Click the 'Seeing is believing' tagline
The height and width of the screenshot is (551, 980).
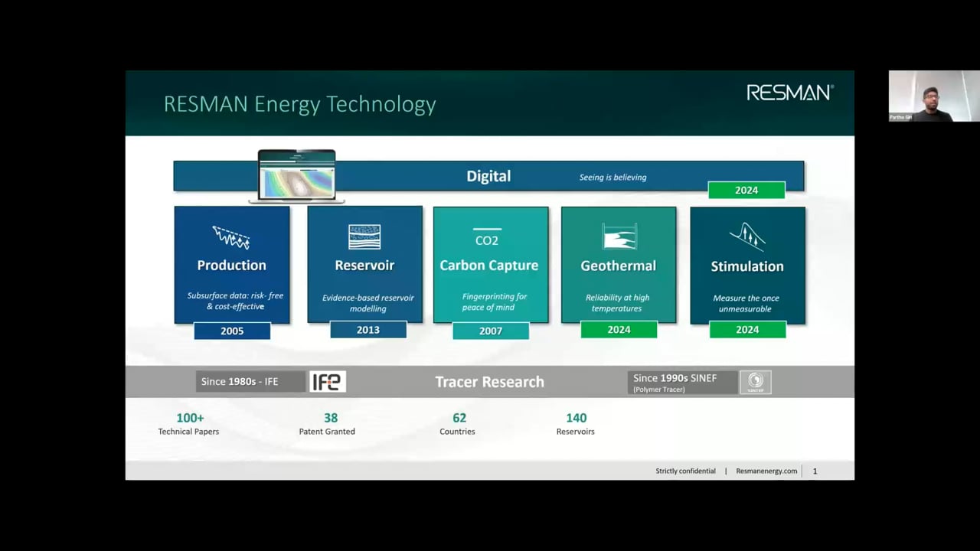(612, 177)
